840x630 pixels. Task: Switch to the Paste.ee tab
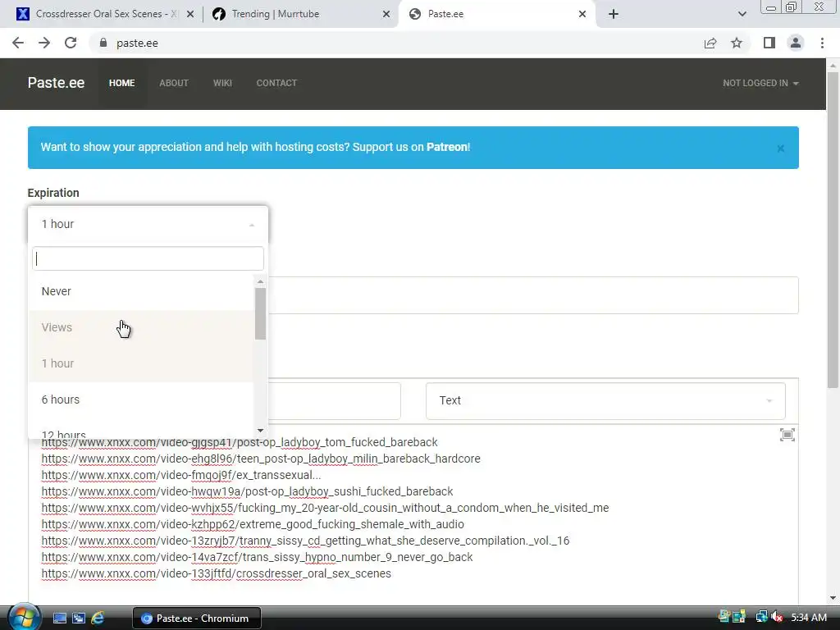[496, 14]
